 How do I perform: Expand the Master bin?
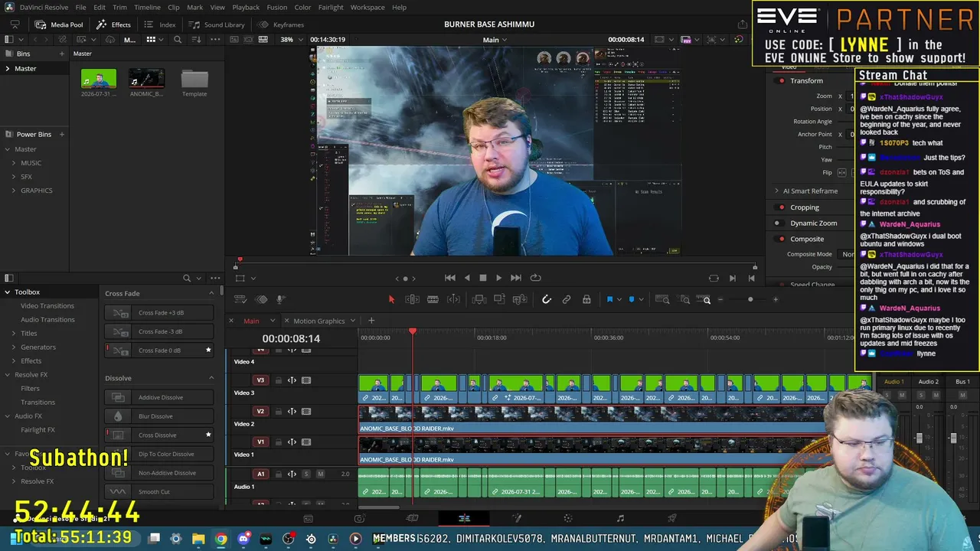[x=8, y=69]
